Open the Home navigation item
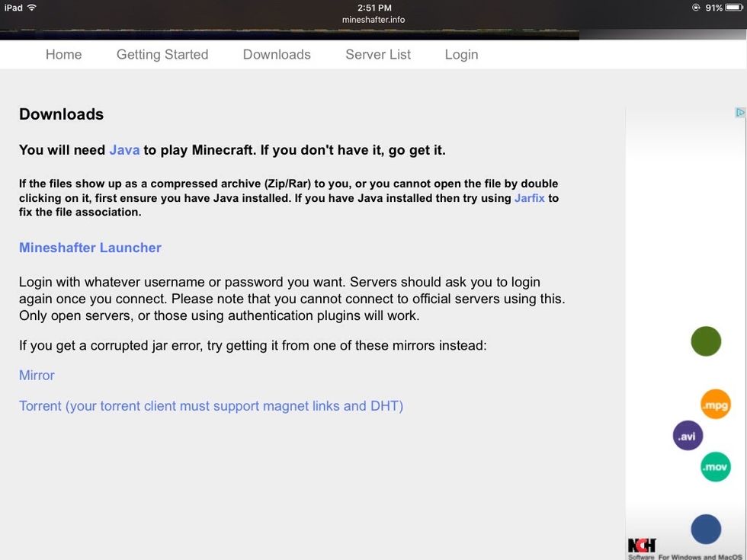This screenshot has height=560, width=747. click(x=63, y=54)
